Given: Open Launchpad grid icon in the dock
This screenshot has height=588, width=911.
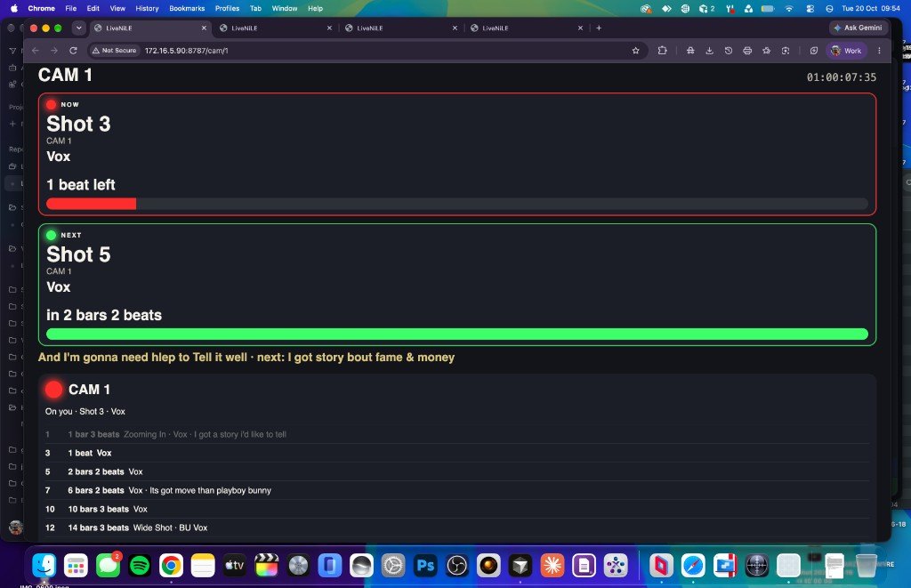Looking at the screenshot, I should pos(77,565).
